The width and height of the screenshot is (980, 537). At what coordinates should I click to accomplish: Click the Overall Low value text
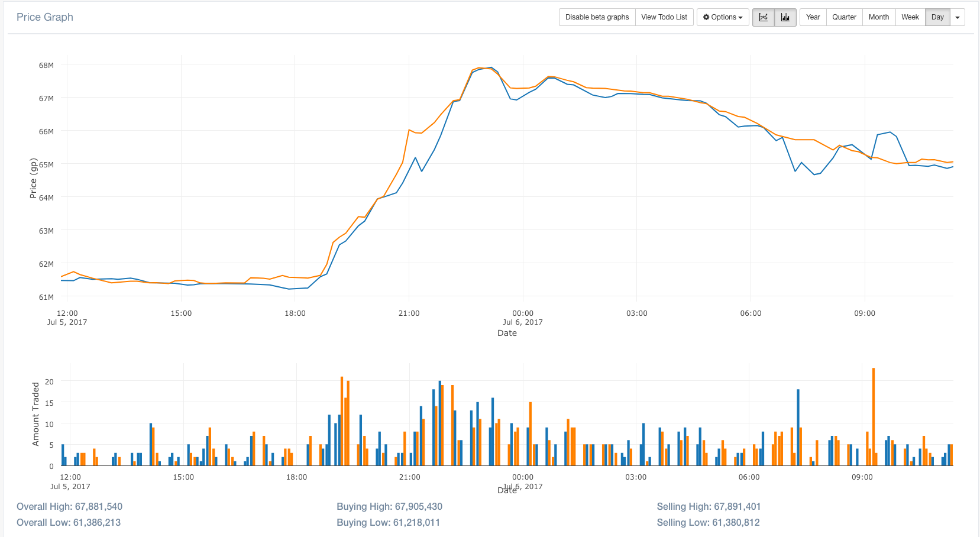[x=69, y=523]
